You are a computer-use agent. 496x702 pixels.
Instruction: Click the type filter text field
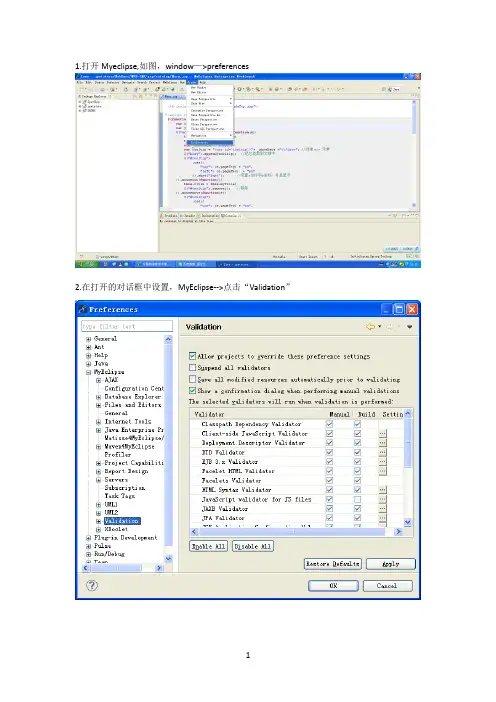click(127, 326)
